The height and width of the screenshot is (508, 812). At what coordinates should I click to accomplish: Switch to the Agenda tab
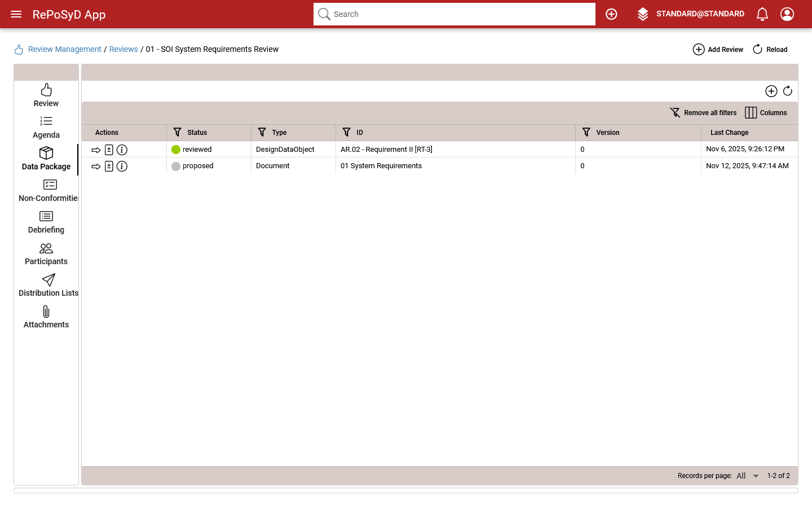tap(46, 128)
